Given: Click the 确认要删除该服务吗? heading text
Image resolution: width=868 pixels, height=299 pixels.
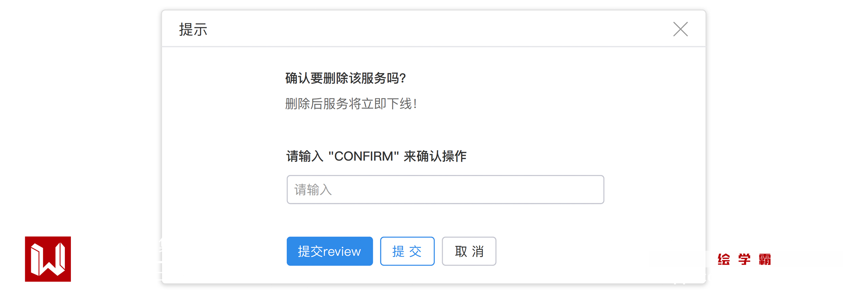Looking at the screenshot, I should click(x=345, y=78).
